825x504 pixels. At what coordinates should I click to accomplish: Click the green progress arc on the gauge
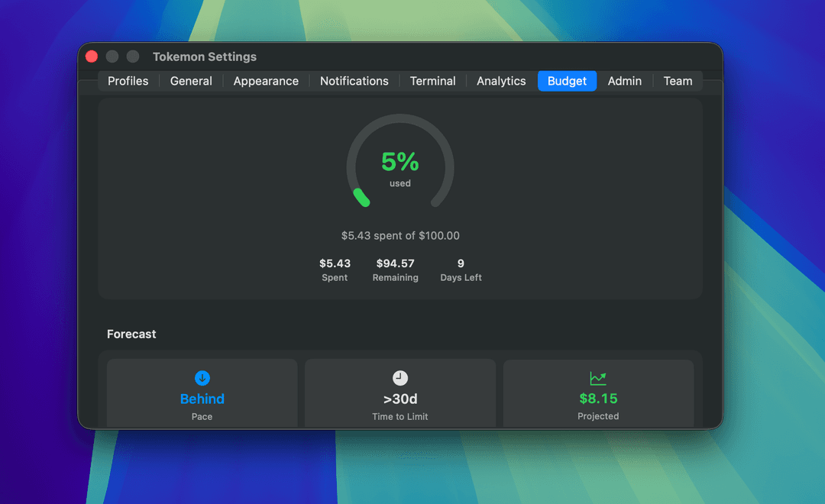[x=361, y=199]
